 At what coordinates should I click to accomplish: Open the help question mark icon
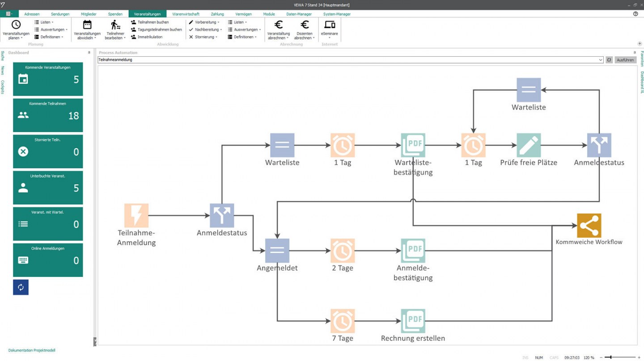[636, 14]
